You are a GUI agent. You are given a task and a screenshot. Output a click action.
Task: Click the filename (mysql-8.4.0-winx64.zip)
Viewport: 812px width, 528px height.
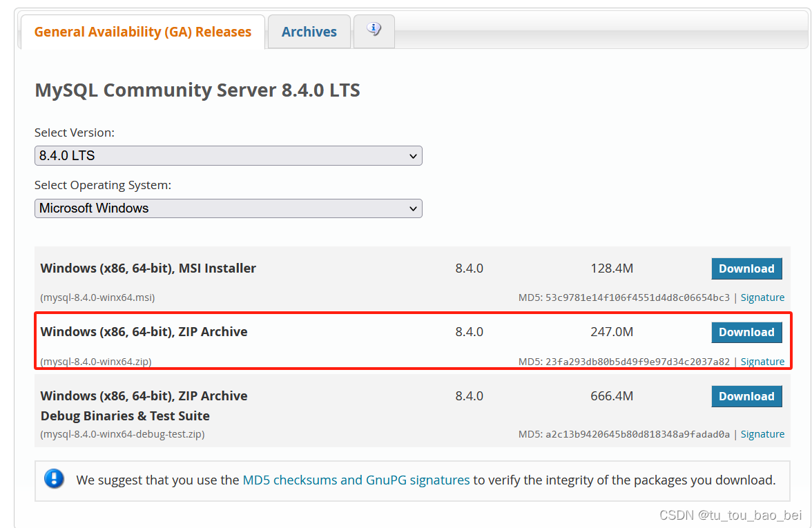[x=96, y=362]
